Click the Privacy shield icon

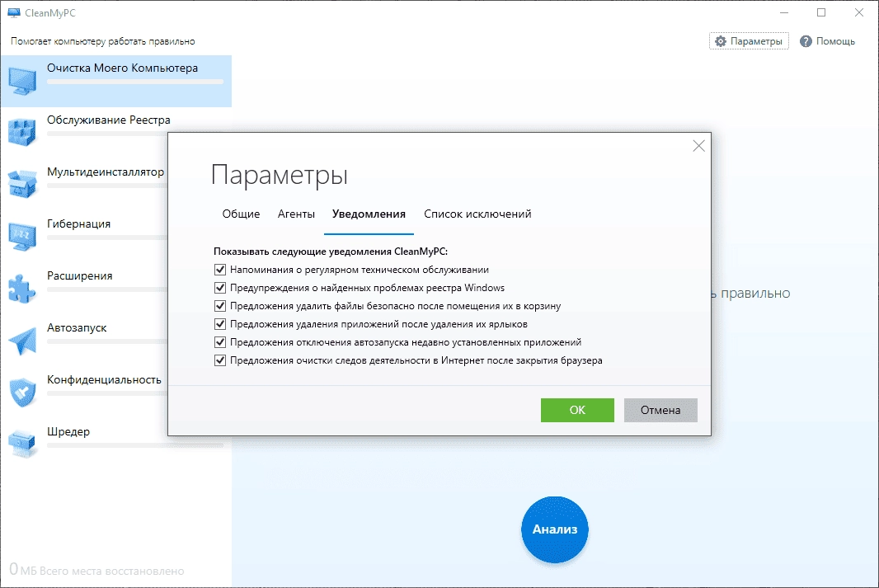pos(22,393)
